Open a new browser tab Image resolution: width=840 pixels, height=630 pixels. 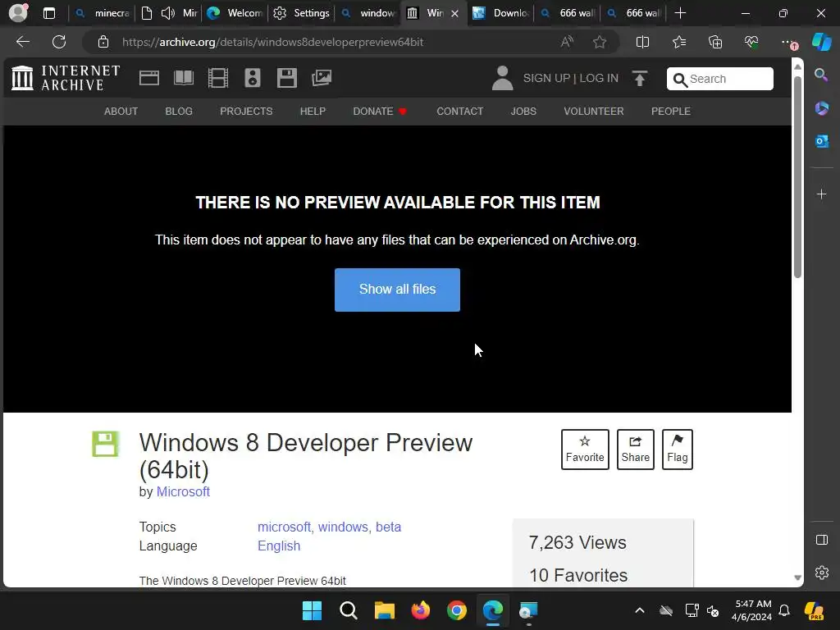click(680, 13)
